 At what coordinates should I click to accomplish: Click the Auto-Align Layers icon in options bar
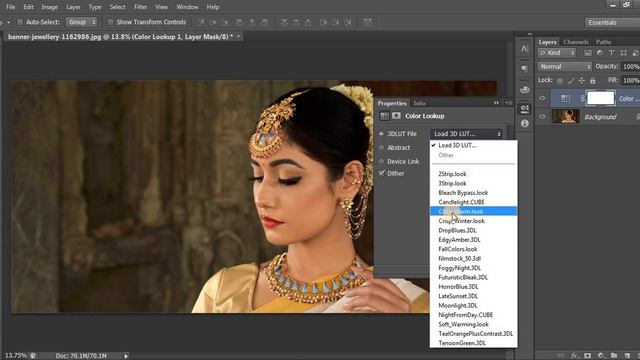coord(368,22)
